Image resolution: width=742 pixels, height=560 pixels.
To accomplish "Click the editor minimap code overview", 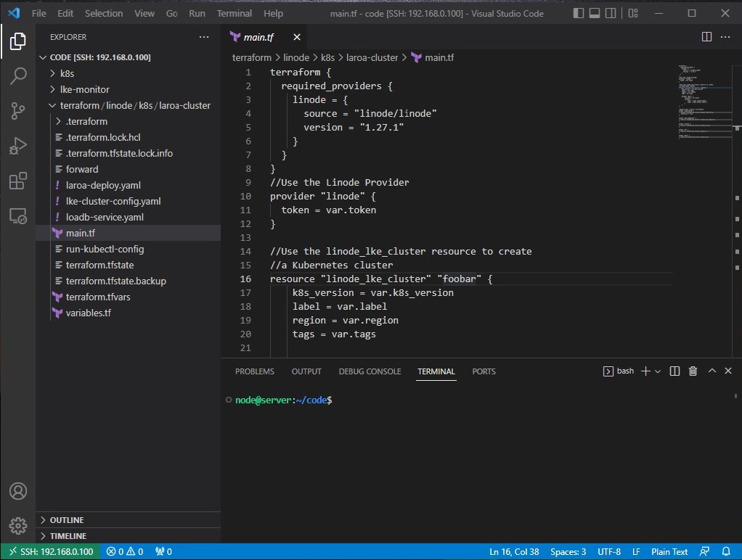I will coord(705,102).
